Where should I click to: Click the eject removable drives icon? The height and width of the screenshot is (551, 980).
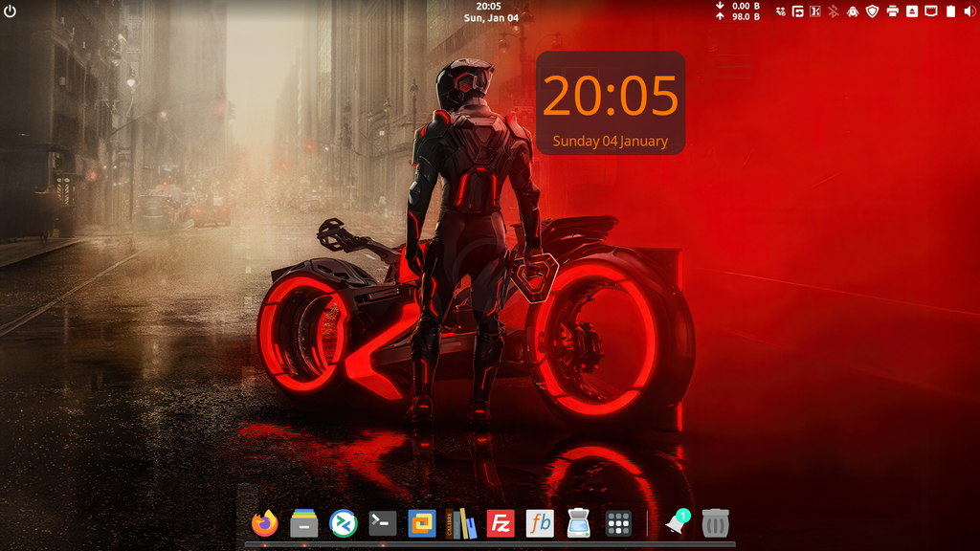pyautogui.click(x=912, y=11)
